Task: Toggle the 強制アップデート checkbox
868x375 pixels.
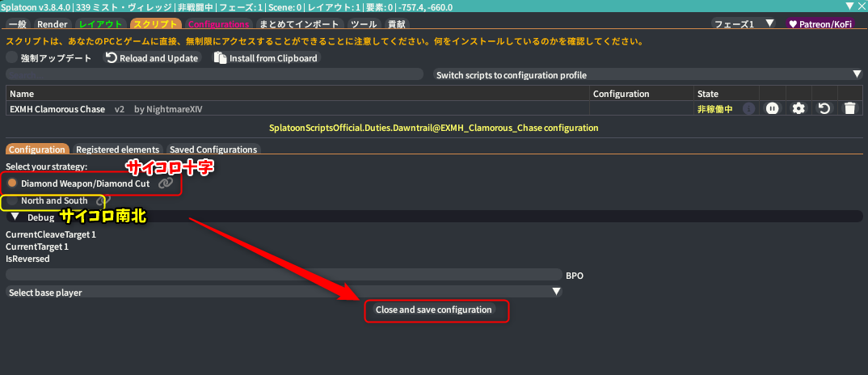Action: click(12, 58)
